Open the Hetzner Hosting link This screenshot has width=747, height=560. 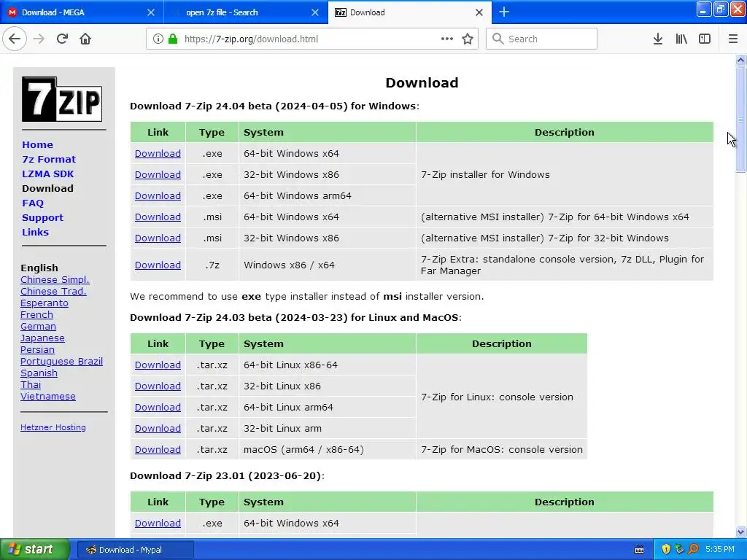click(x=53, y=427)
